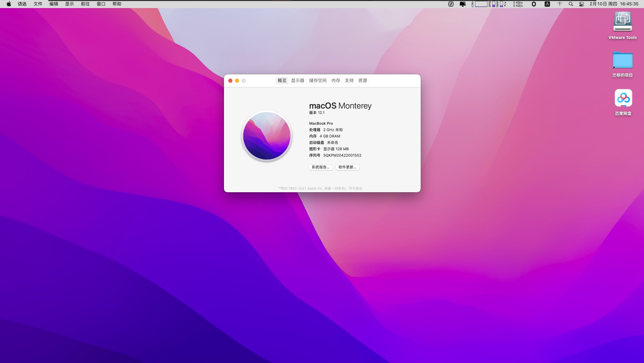
Task: Minimize the About This Mac window
Action: [x=237, y=81]
